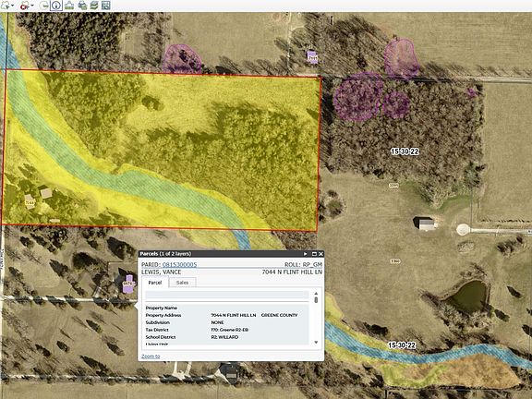This screenshot has height=399, width=532.
Task: Switch to the Parcel tab
Action: point(155,283)
